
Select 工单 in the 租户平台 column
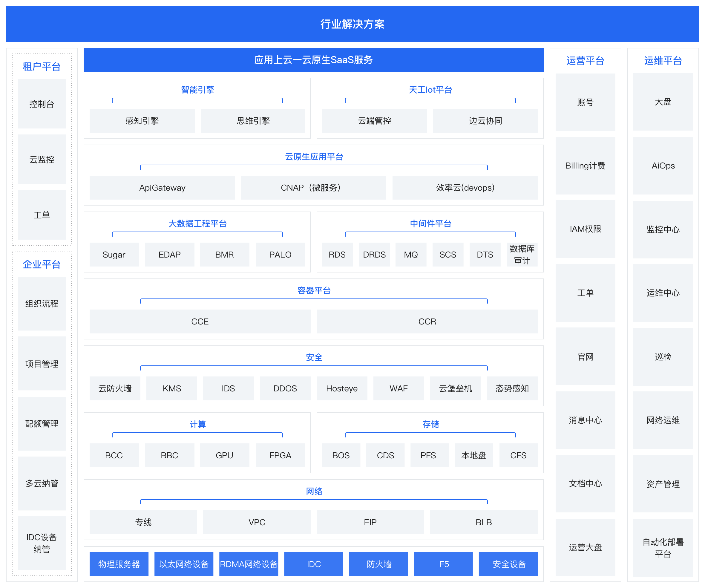click(x=42, y=215)
